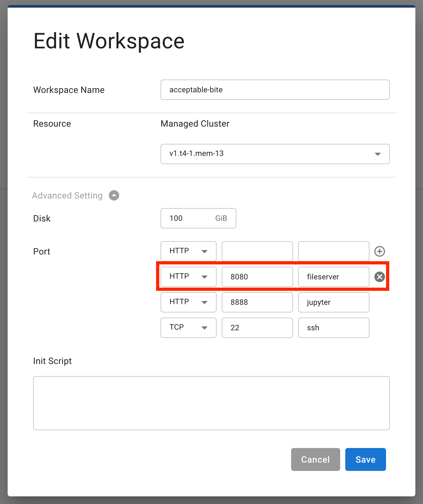Click the Init Script text area
The width and height of the screenshot is (423, 504).
coord(211,403)
